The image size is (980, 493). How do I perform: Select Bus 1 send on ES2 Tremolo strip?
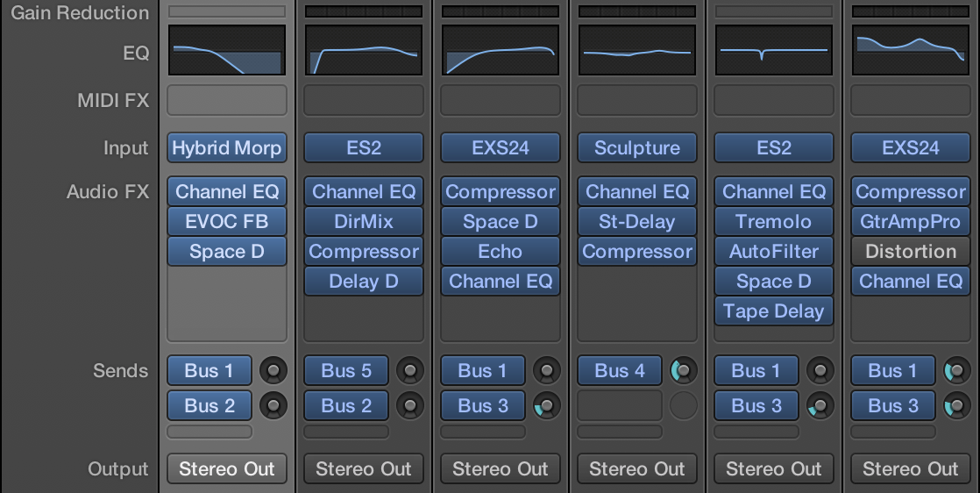(756, 370)
